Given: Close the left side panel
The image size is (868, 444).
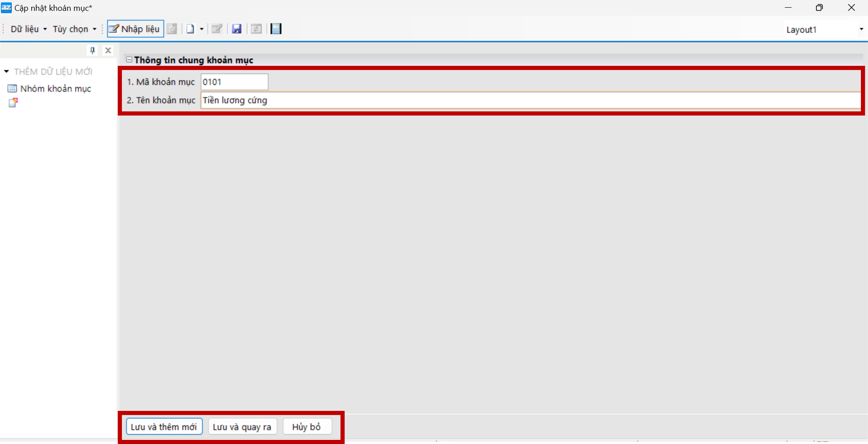Looking at the screenshot, I should (x=108, y=50).
